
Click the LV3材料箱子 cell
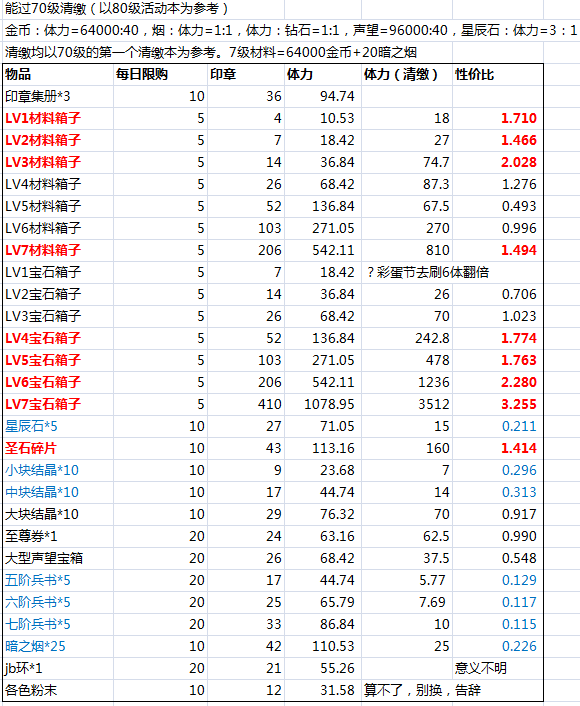click(58, 163)
